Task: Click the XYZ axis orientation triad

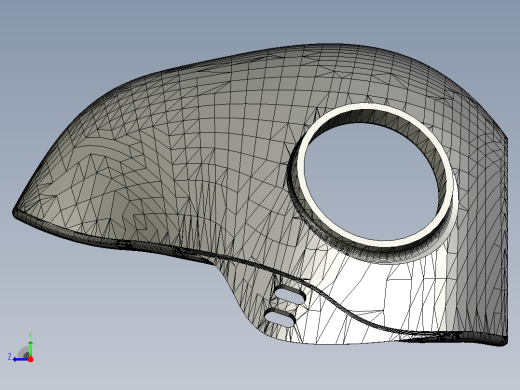Action: point(21,348)
